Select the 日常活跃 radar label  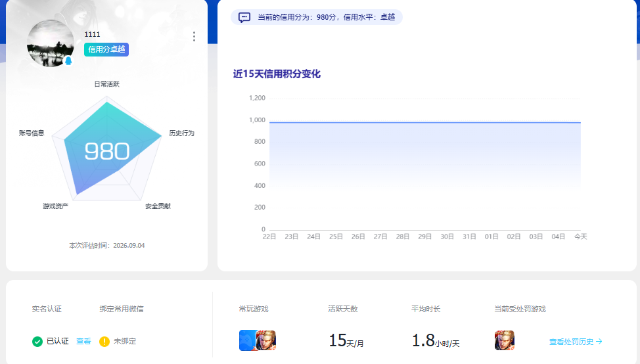107,84
